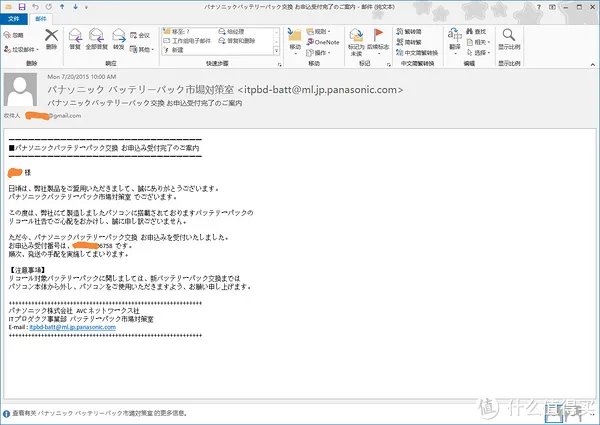Send message to OneNote
The height and width of the screenshot is (425, 600).
click(x=323, y=42)
